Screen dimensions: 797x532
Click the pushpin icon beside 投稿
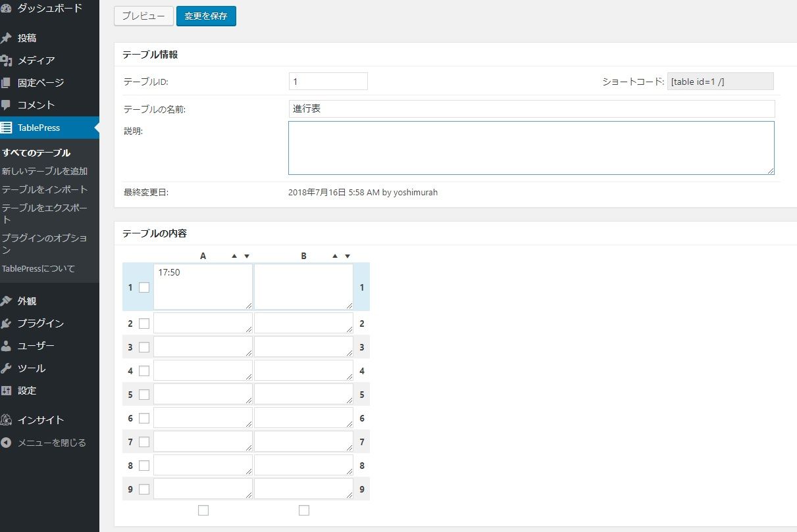click(7, 38)
